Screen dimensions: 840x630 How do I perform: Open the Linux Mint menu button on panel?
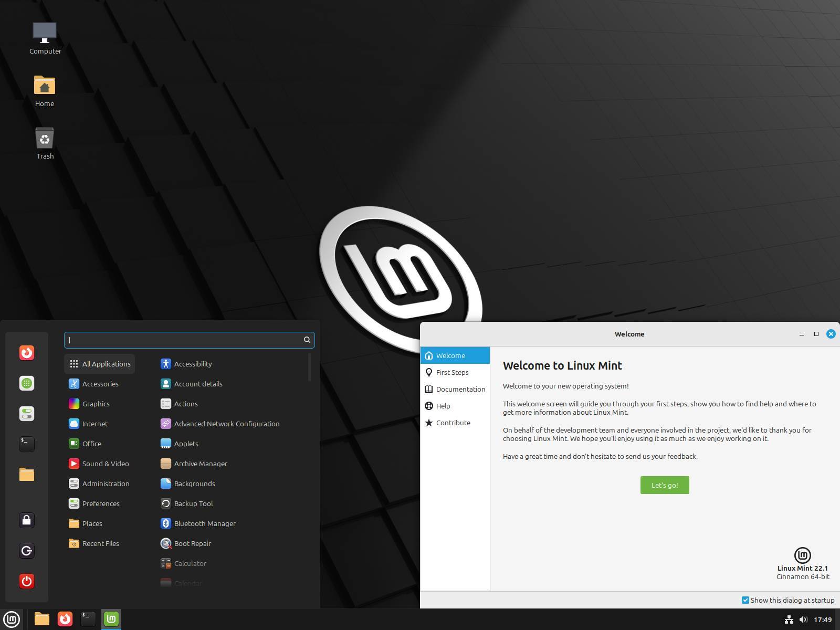pos(12,619)
